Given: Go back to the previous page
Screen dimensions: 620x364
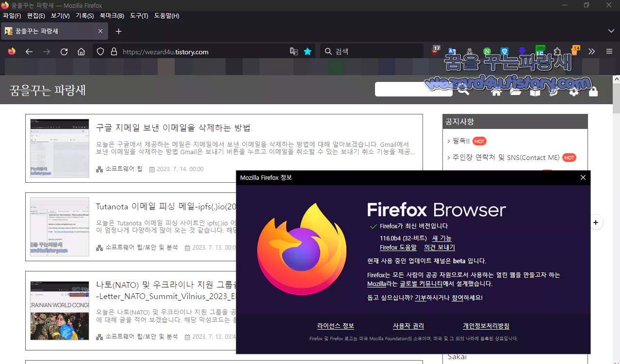Looking at the screenshot, I should (29, 51).
